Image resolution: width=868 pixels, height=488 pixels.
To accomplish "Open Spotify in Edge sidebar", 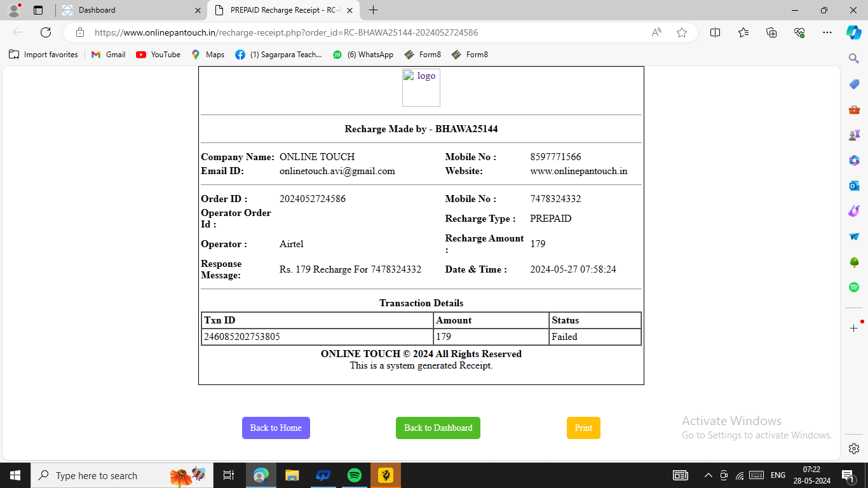I will (x=854, y=287).
